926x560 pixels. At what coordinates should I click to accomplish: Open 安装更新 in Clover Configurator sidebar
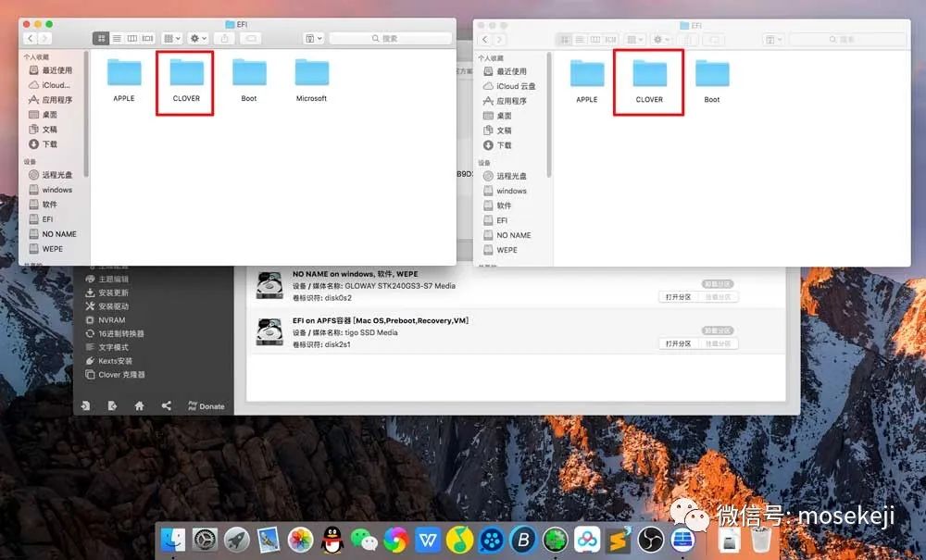(x=107, y=292)
